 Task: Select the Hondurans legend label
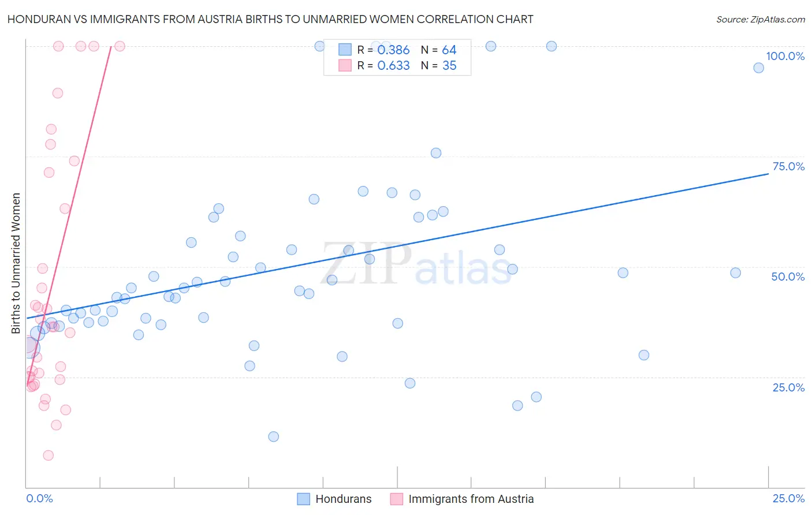pyautogui.click(x=343, y=499)
